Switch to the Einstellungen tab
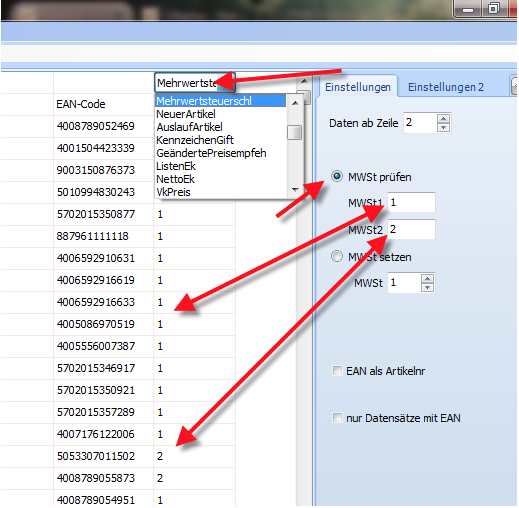This screenshot has height=508, width=519. coord(358,87)
